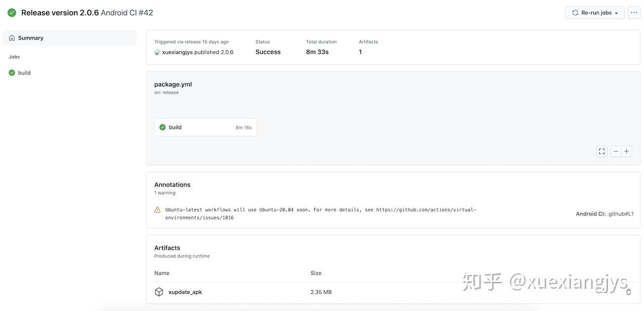Download the xupdate_apk artifact
The height and width of the screenshot is (311, 644).
tap(185, 292)
